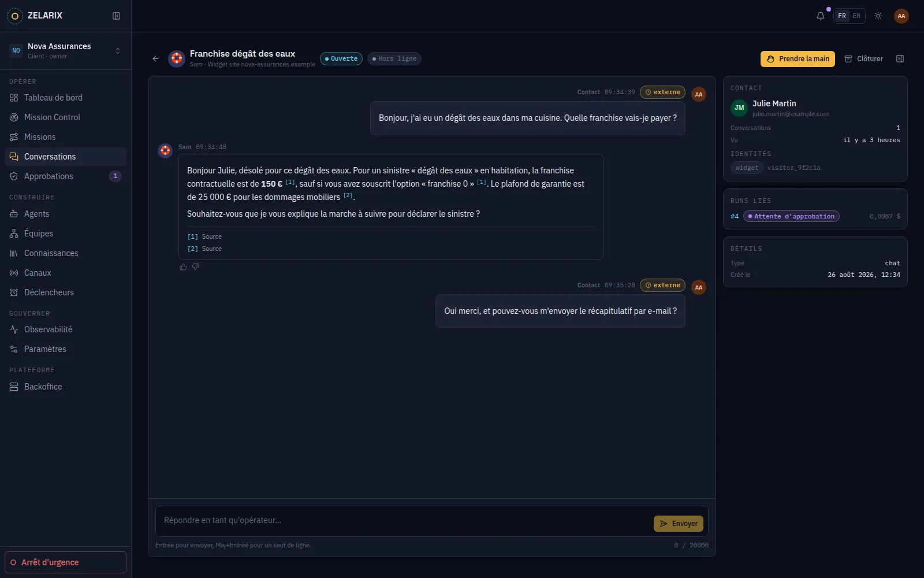Viewport: 924px width, 578px height.
Task: Open Déclencheurs in the sidebar
Action: pyautogui.click(x=66, y=292)
